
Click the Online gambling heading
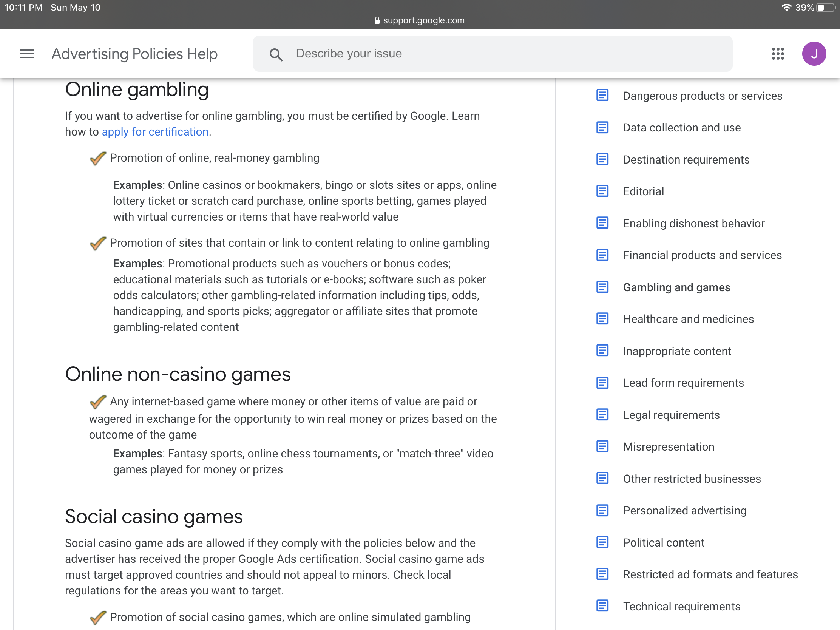tap(137, 90)
